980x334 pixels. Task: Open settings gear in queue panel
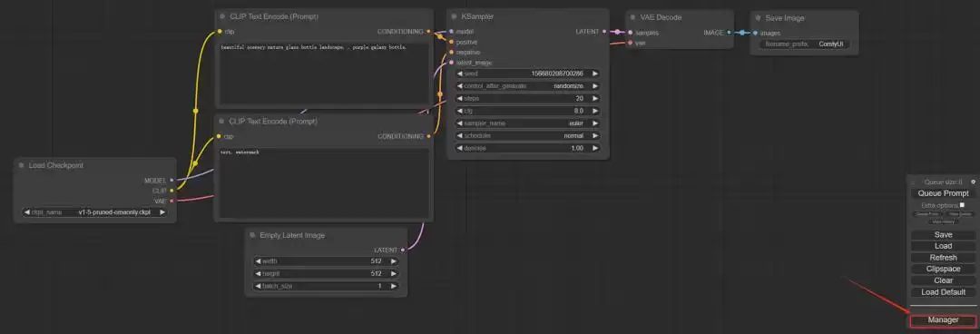[x=973, y=182]
